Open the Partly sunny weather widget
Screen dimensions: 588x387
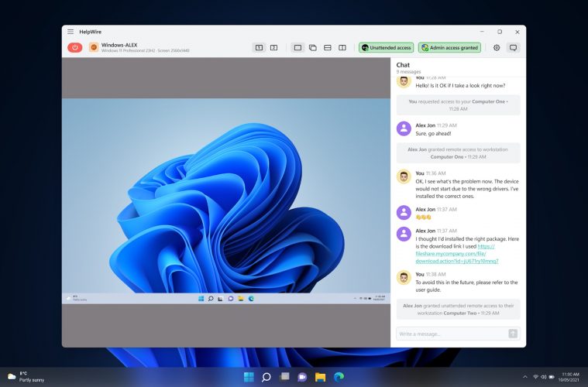click(x=26, y=376)
